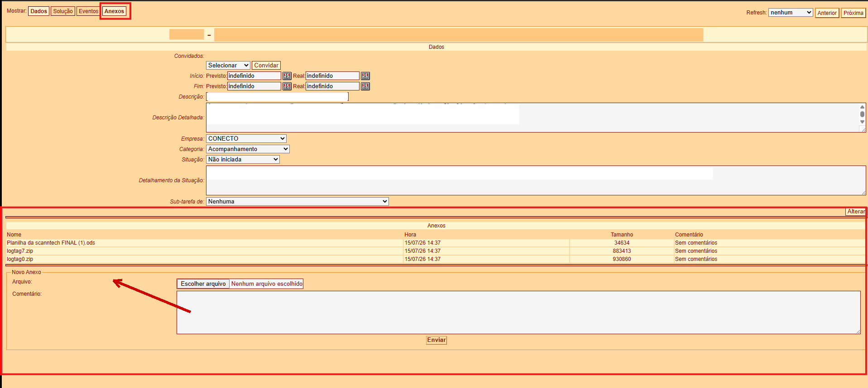Click into the Detalhamento da Situação text area
This screenshot has height=388, width=868.
(536, 180)
